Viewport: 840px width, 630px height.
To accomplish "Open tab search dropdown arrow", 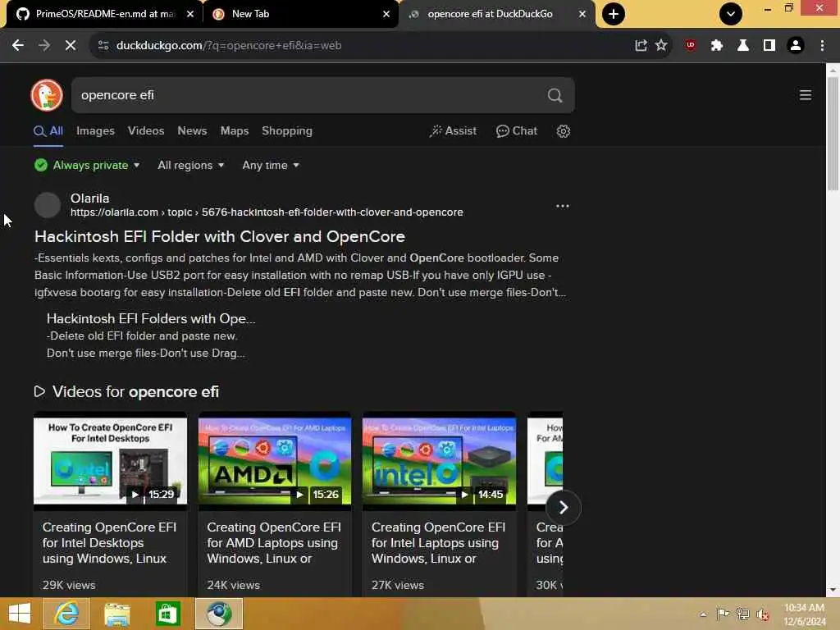I will [731, 14].
